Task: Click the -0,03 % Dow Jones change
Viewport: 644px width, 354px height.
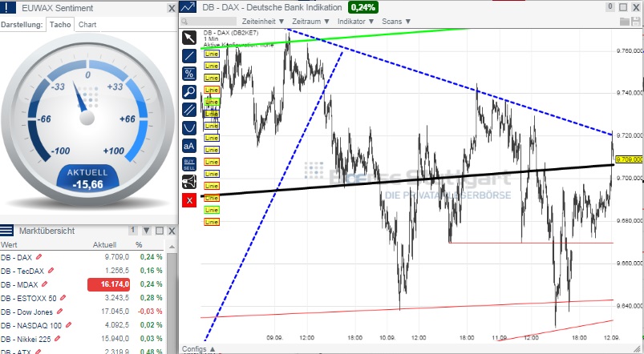Action: [x=150, y=312]
